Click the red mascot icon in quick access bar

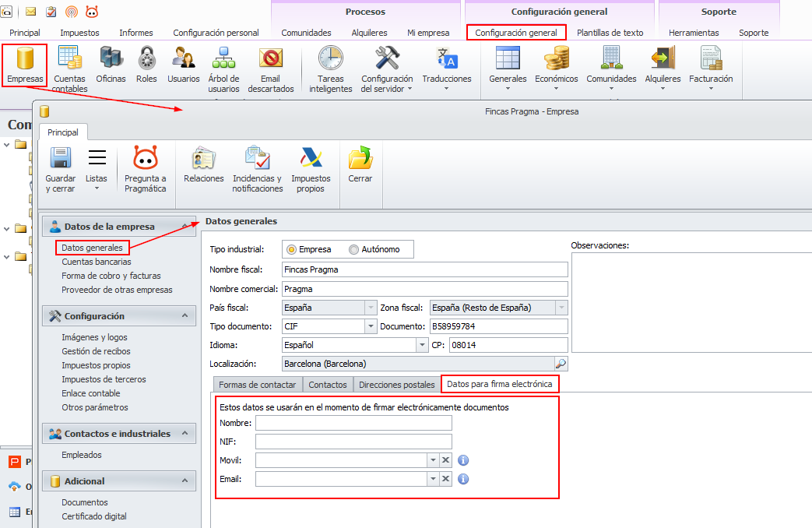(x=92, y=12)
